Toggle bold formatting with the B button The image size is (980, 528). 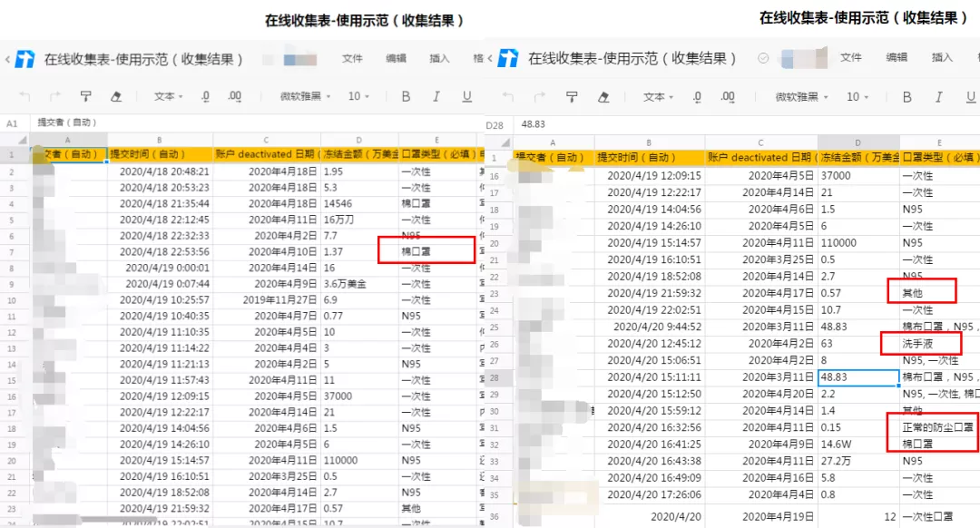coord(404,96)
